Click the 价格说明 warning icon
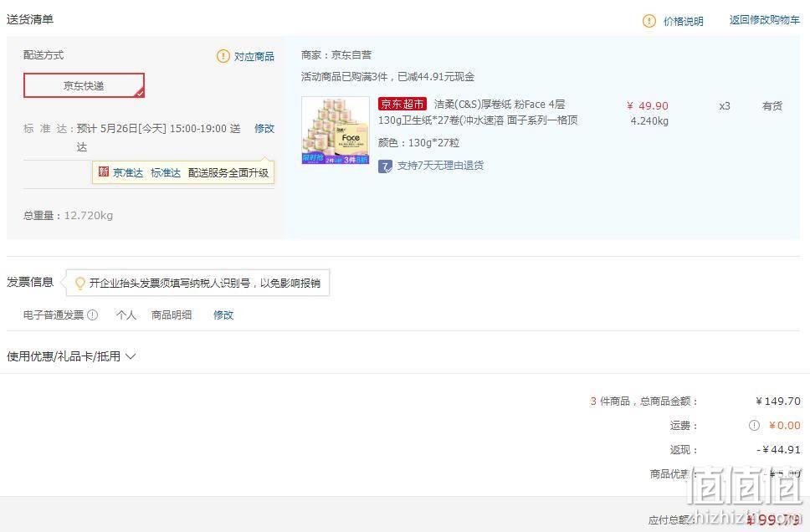 649,21
